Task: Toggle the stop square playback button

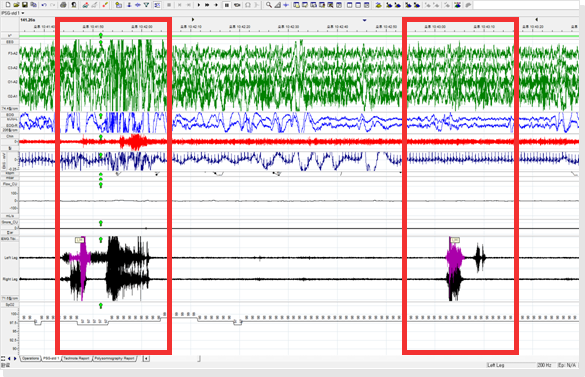Action: (x=226, y=5)
